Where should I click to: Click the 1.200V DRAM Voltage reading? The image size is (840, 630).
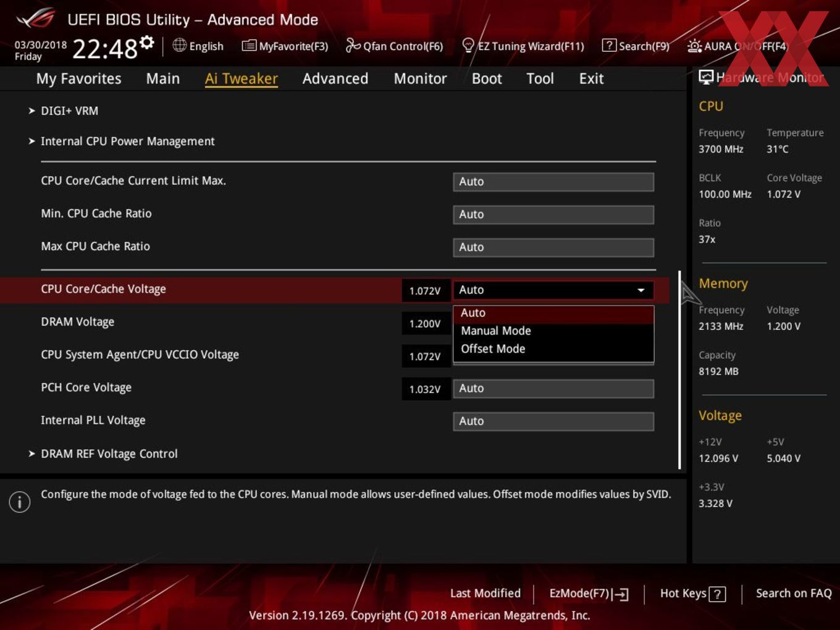(425, 323)
